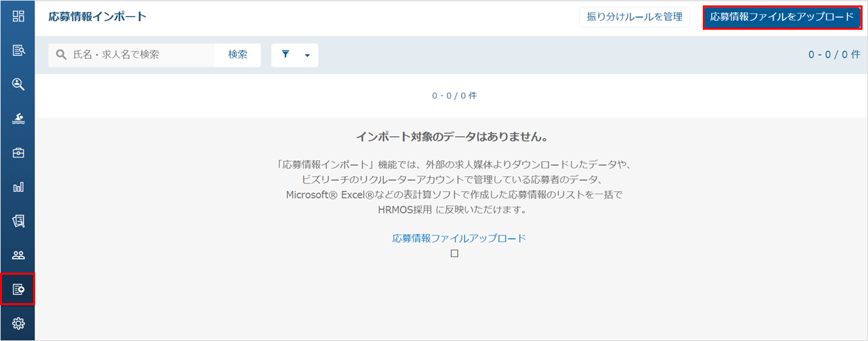The width and height of the screenshot is (868, 341).
Task: Click the magnifier icon in search box
Action: coord(61,55)
